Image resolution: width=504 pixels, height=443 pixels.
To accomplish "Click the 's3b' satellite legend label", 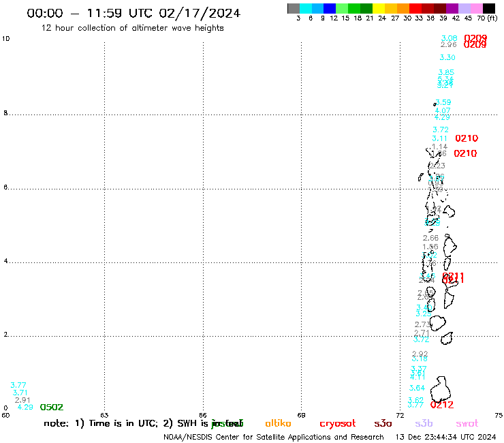I will [424, 423].
